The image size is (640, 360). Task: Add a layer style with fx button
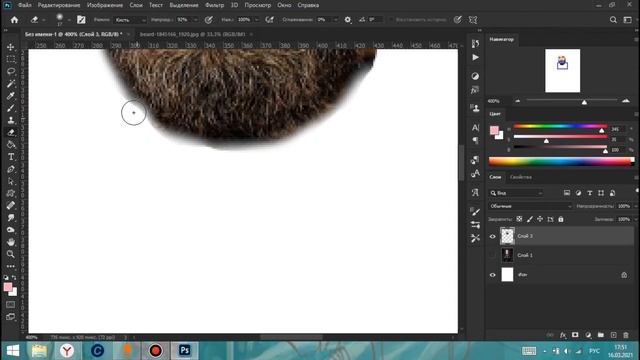tap(563, 335)
